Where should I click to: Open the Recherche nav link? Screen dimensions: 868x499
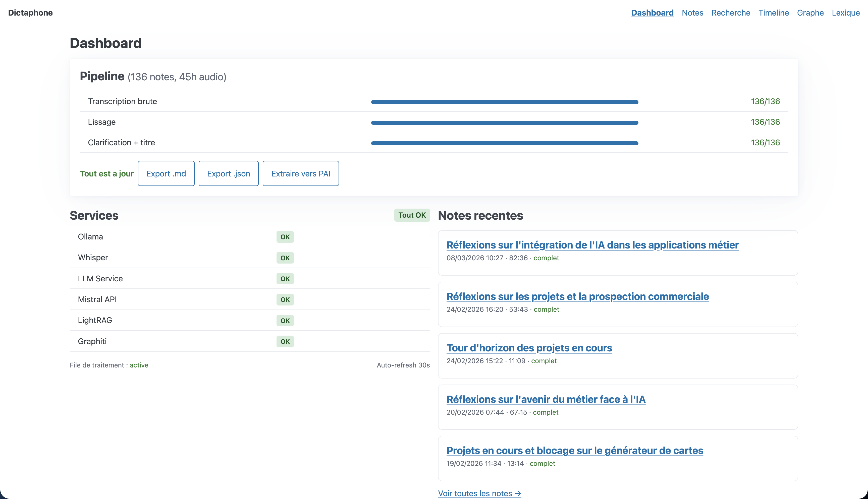[x=731, y=13]
